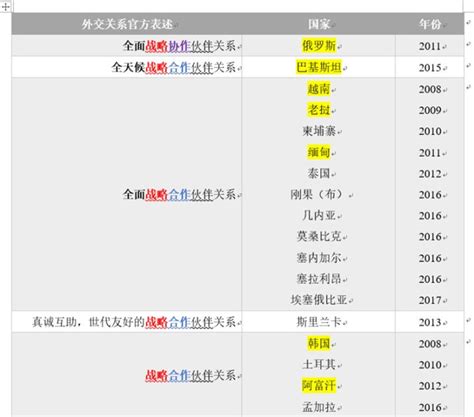Click the 柬埔寨 country cell

pos(319,131)
